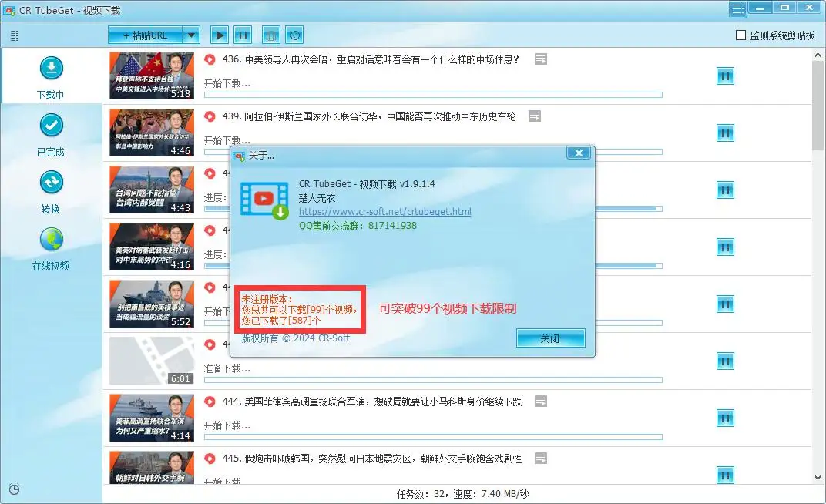Click the progress bar of the 6:01 row

click(x=433, y=380)
